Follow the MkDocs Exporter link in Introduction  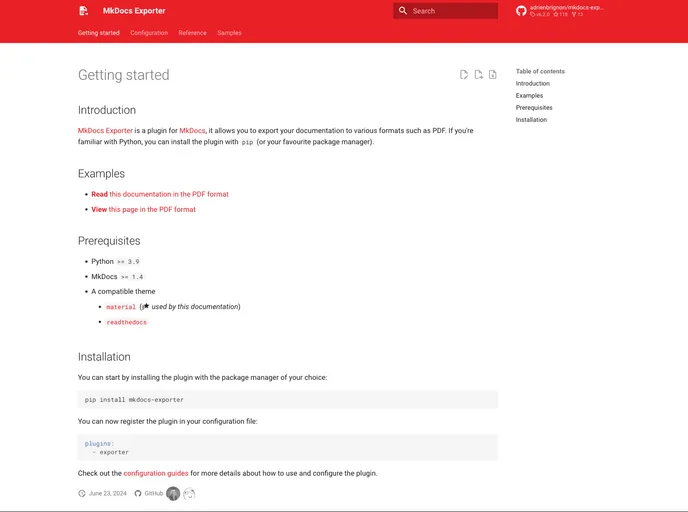[105, 131]
